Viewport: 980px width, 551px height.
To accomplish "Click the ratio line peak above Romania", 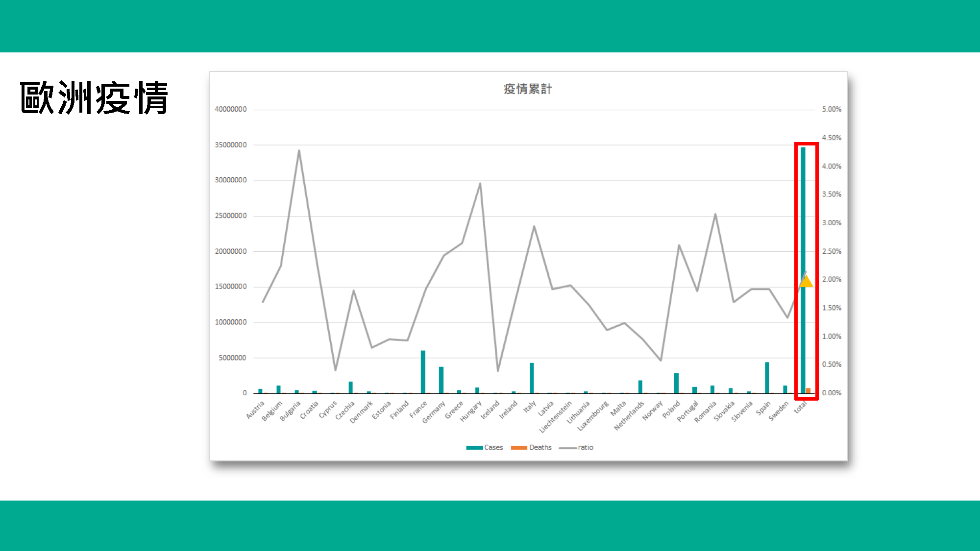I will (715, 214).
